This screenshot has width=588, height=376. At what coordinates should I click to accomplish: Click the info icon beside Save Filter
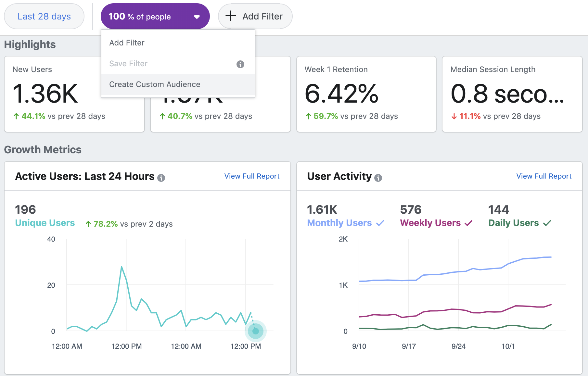click(240, 64)
